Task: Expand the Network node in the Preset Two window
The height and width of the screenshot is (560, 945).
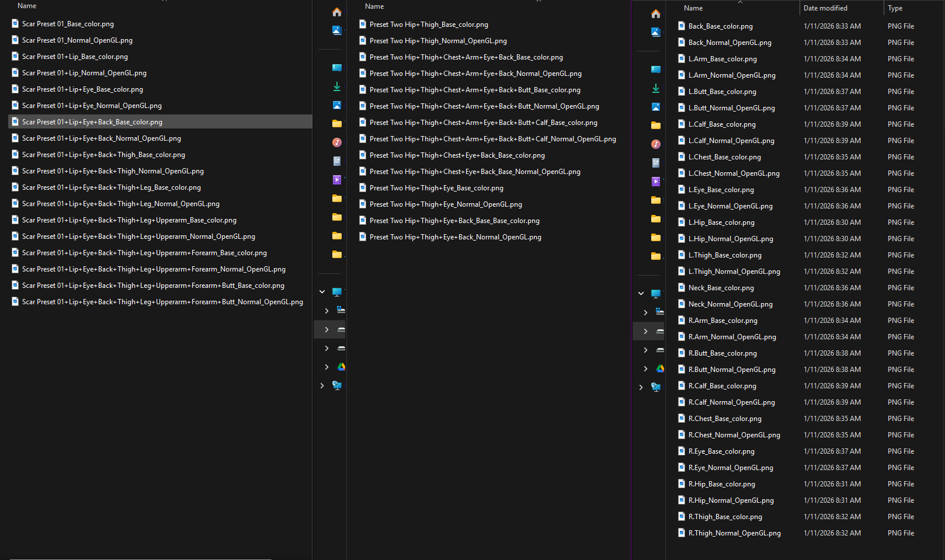Action: [x=322, y=385]
